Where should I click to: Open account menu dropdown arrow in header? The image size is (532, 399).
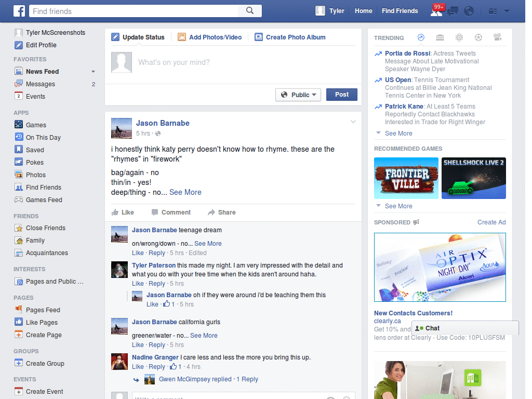pos(507,11)
